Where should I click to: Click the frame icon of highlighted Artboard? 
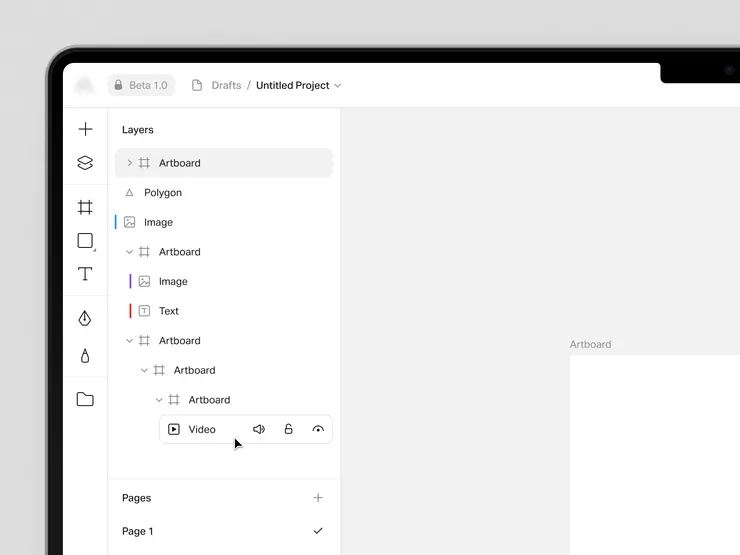(144, 163)
